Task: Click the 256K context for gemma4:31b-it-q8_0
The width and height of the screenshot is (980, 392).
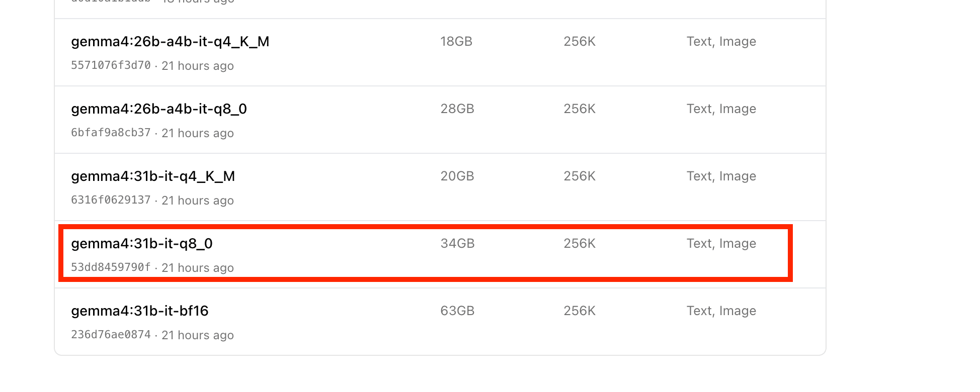Action: pos(580,244)
